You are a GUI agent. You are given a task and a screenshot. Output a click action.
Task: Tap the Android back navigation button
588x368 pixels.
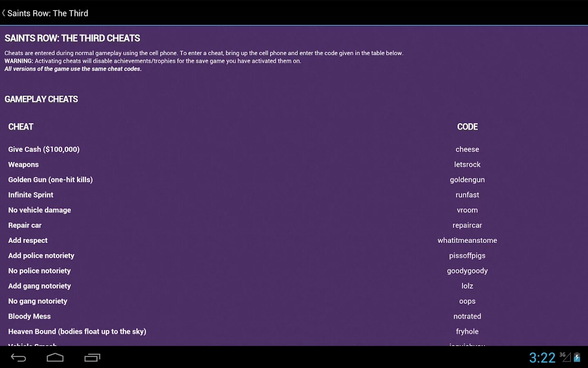pos(18,358)
